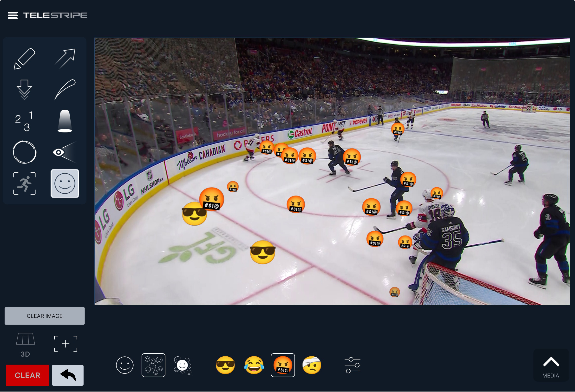Enable the scattered multi-smiley stamp mode

click(153, 365)
